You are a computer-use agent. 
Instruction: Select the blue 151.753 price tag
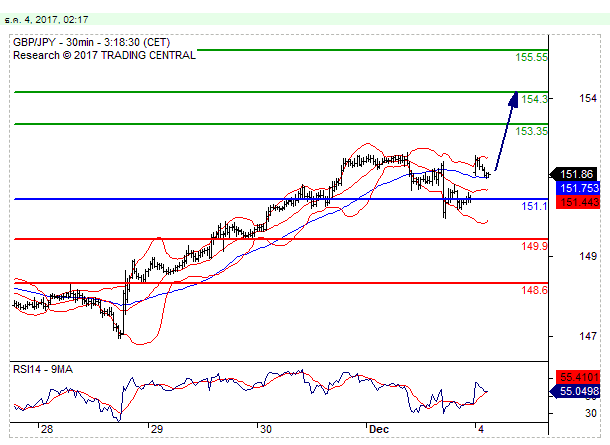[x=578, y=188]
